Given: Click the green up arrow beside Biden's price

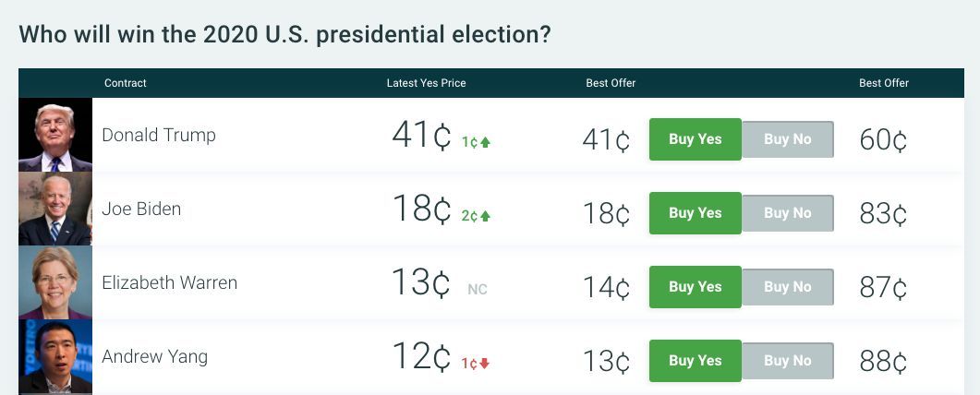Looking at the screenshot, I should tap(485, 216).
